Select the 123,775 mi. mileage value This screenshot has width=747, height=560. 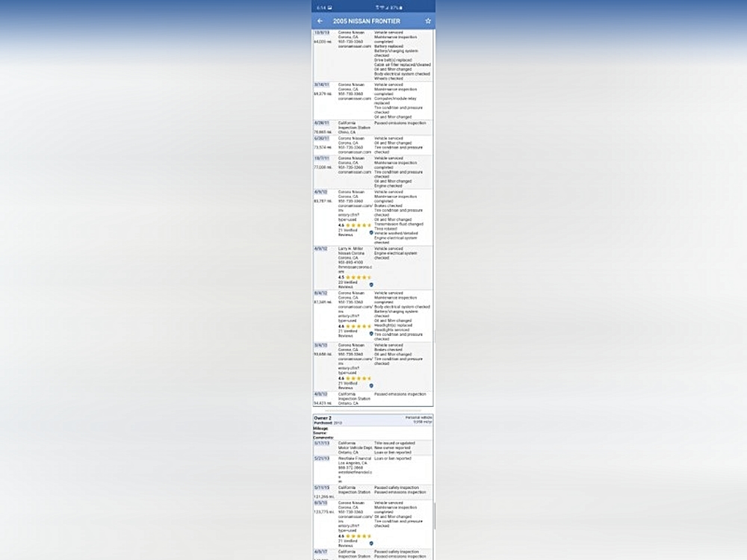coord(323,512)
